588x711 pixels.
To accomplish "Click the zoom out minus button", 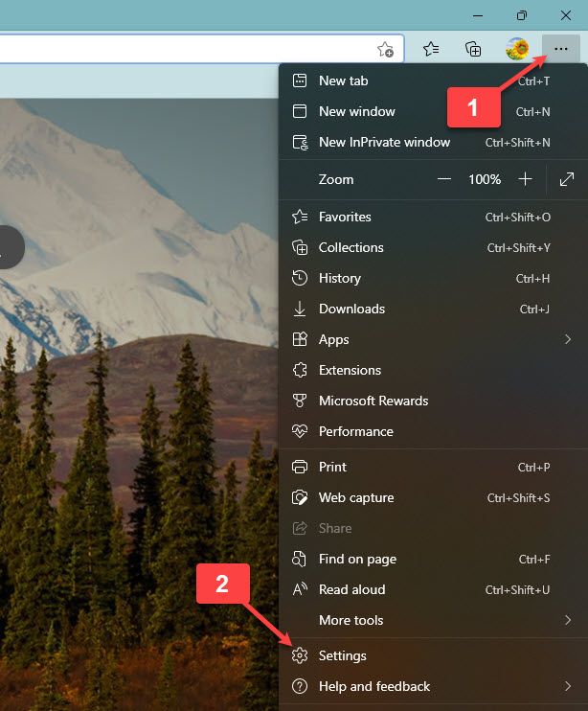I will (x=443, y=179).
